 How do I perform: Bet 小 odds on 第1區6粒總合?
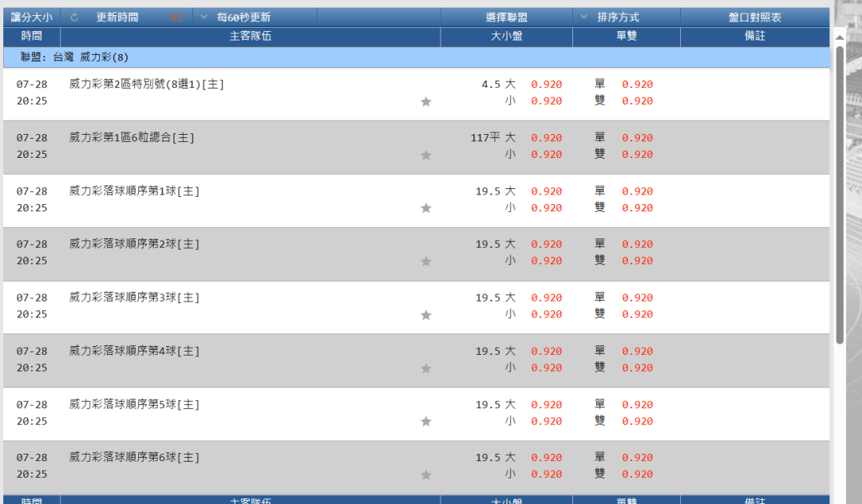pyautogui.click(x=547, y=154)
